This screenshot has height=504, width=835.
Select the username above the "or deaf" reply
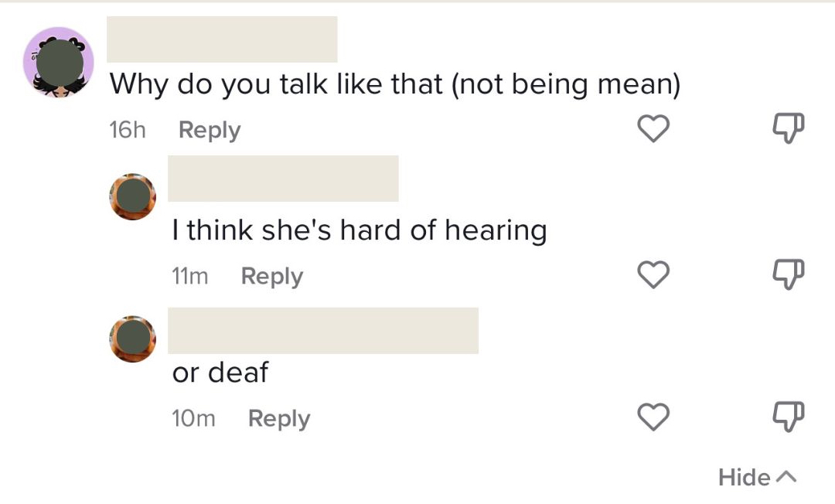[x=323, y=331]
